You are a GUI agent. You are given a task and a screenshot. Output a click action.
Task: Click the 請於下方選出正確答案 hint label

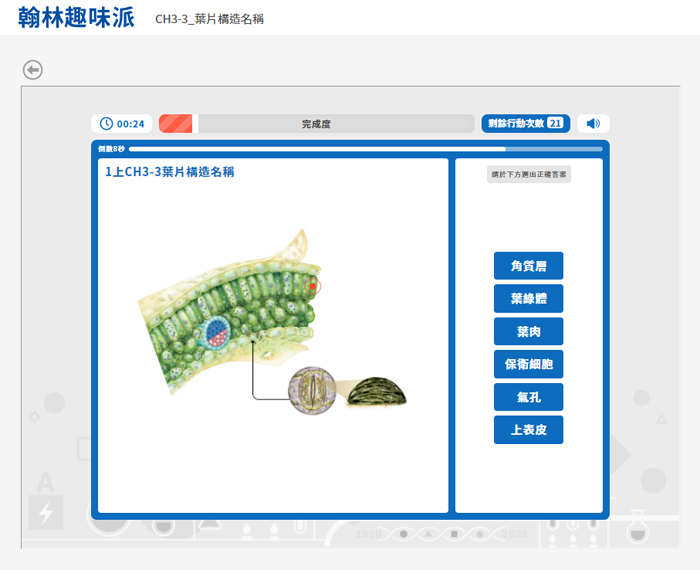coord(529,174)
